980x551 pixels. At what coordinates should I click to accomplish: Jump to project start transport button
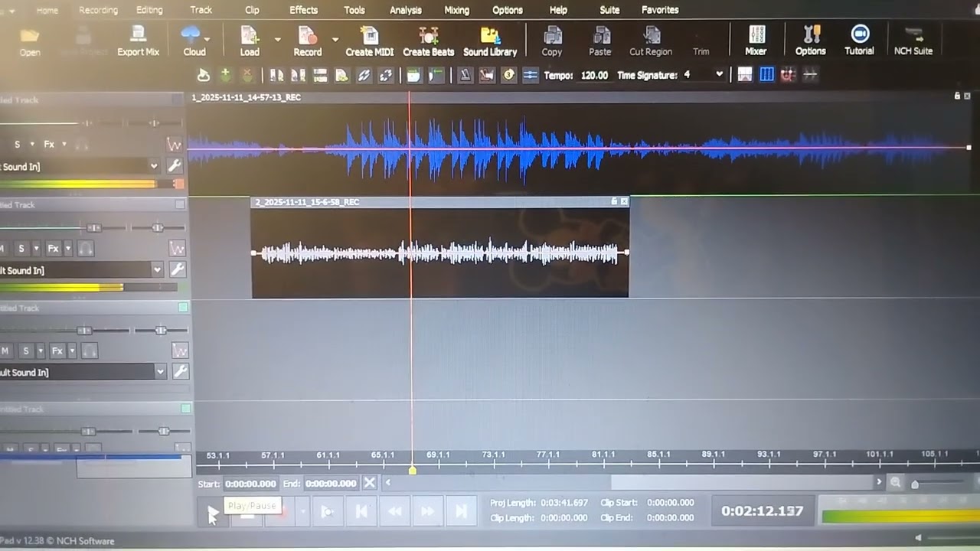point(361,511)
